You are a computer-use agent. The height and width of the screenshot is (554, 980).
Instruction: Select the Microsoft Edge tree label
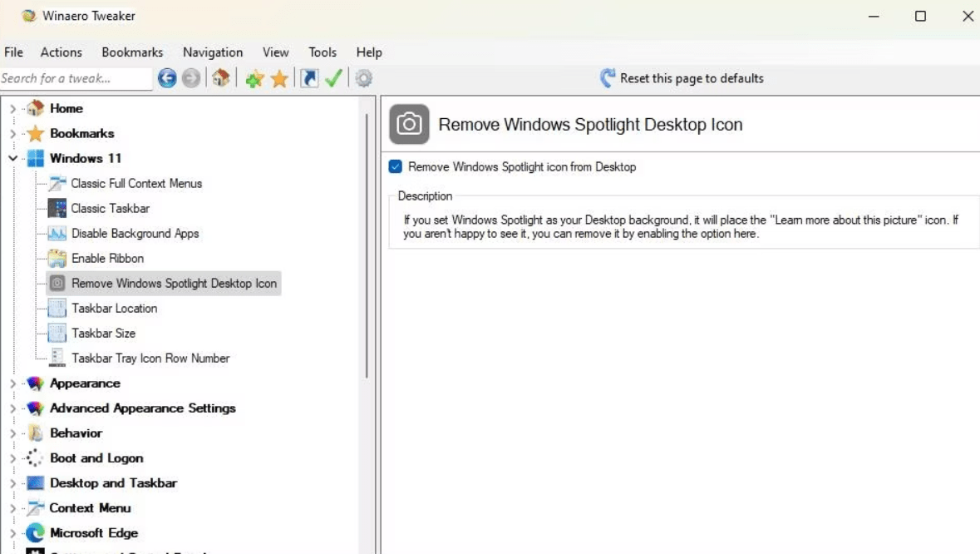[x=94, y=532]
